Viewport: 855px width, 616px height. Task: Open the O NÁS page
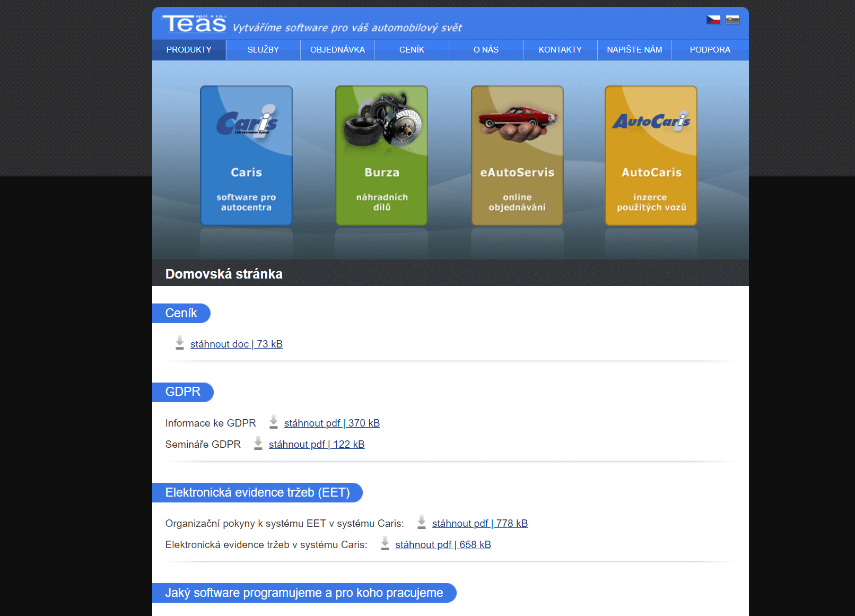(x=486, y=50)
